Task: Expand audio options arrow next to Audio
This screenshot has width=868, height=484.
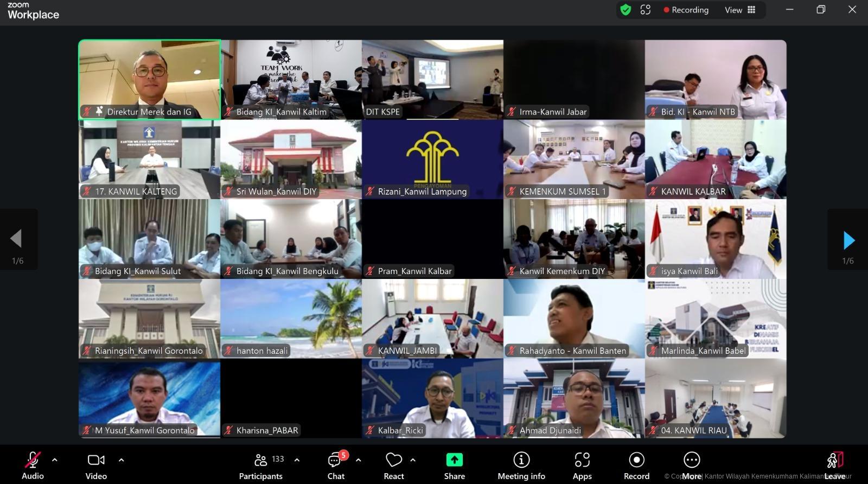Action: (55, 460)
